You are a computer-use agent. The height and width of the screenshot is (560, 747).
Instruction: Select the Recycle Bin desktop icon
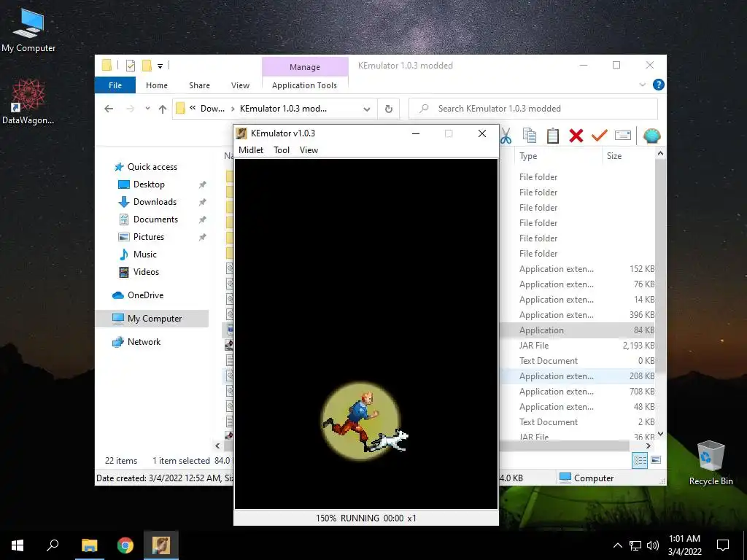(x=711, y=463)
